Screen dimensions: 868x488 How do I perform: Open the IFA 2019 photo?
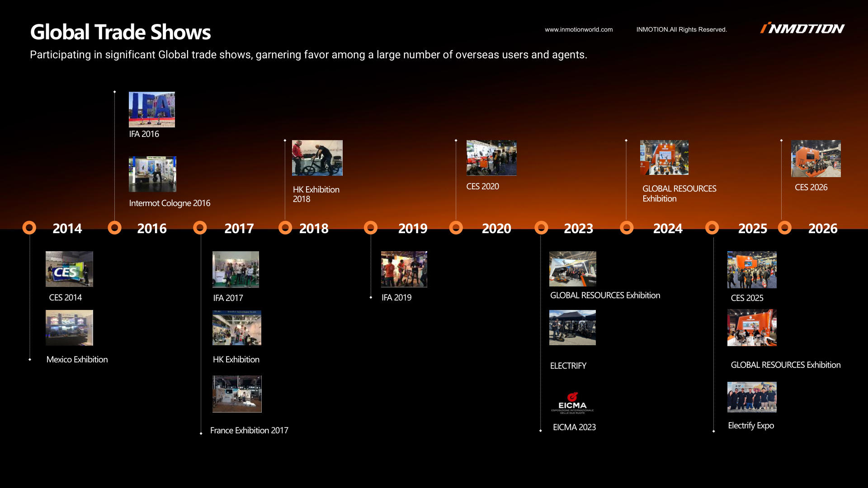[x=404, y=269]
